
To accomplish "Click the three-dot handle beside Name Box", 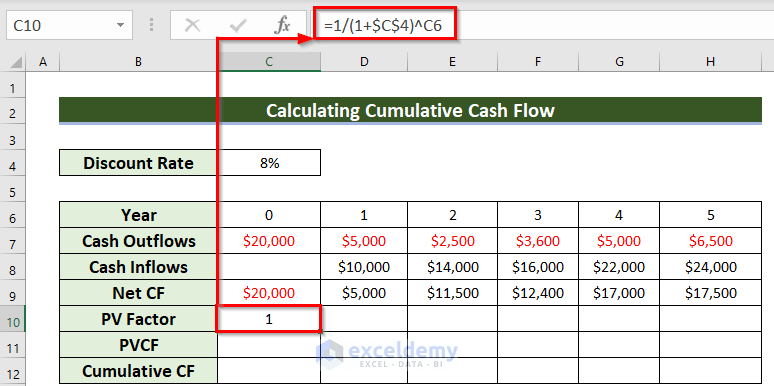I will (x=152, y=26).
